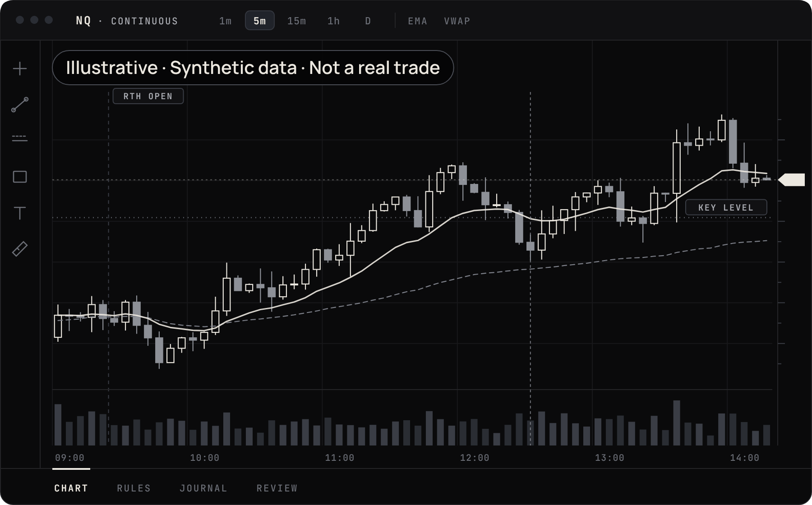Open the CHART tab
The height and width of the screenshot is (505, 812).
(x=71, y=488)
